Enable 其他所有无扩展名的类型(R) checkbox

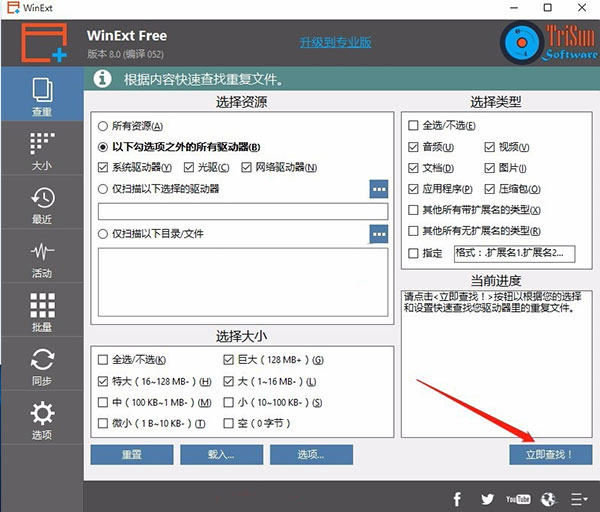pos(413,231)
